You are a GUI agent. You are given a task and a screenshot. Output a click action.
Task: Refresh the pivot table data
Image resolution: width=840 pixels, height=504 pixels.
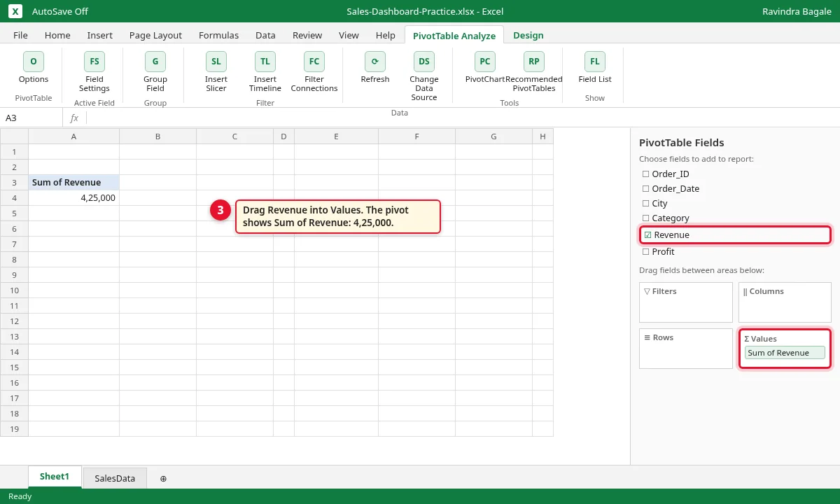click(x=375, y=67)
